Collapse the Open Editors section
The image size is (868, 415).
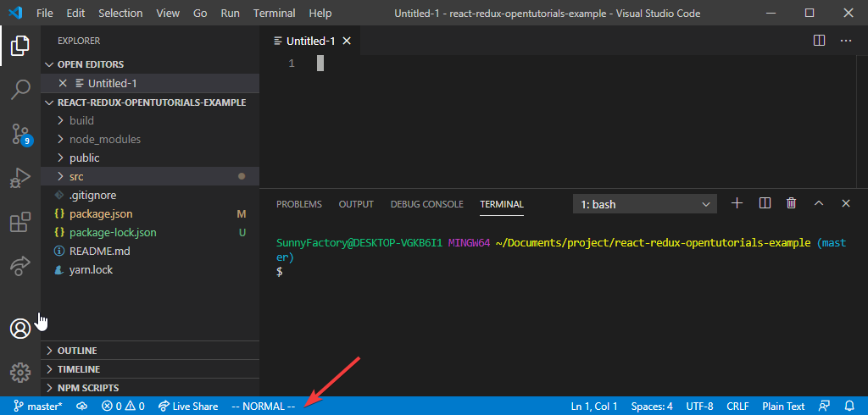point(150,64)
